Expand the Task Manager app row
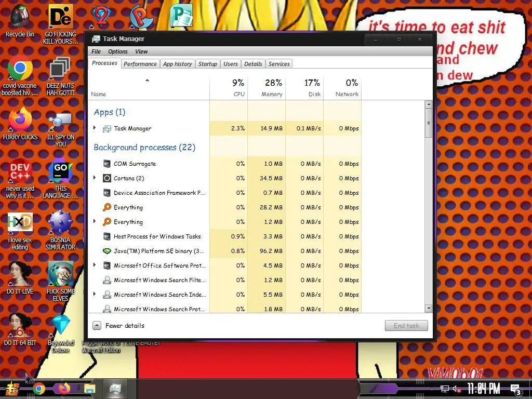This screenshot has width=532, height=399. tap(95, 128)
